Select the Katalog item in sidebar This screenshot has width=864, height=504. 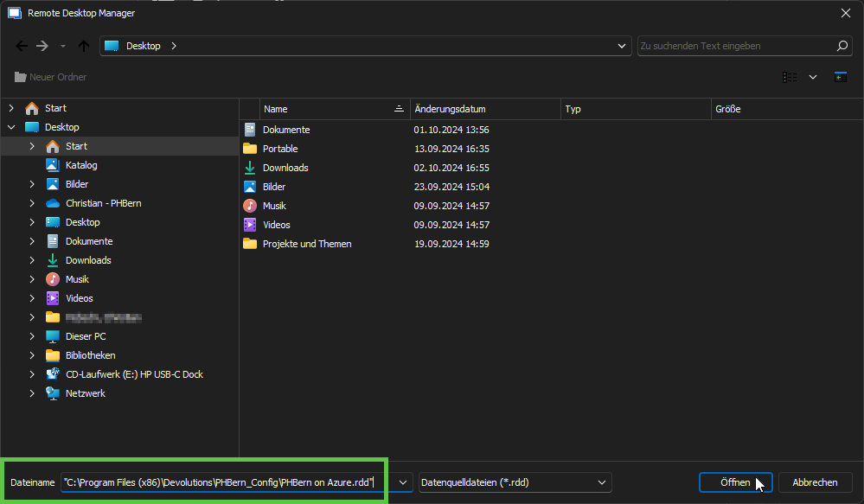click(81, 165)
